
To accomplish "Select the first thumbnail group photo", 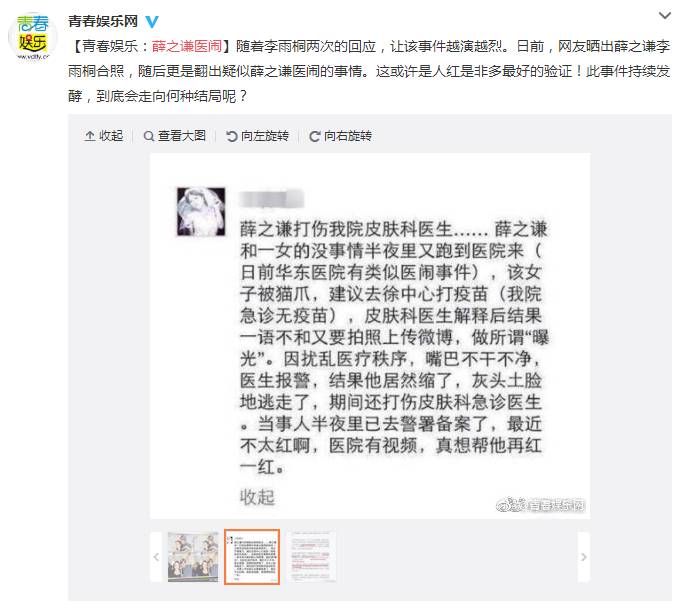I will click(193, 557).
